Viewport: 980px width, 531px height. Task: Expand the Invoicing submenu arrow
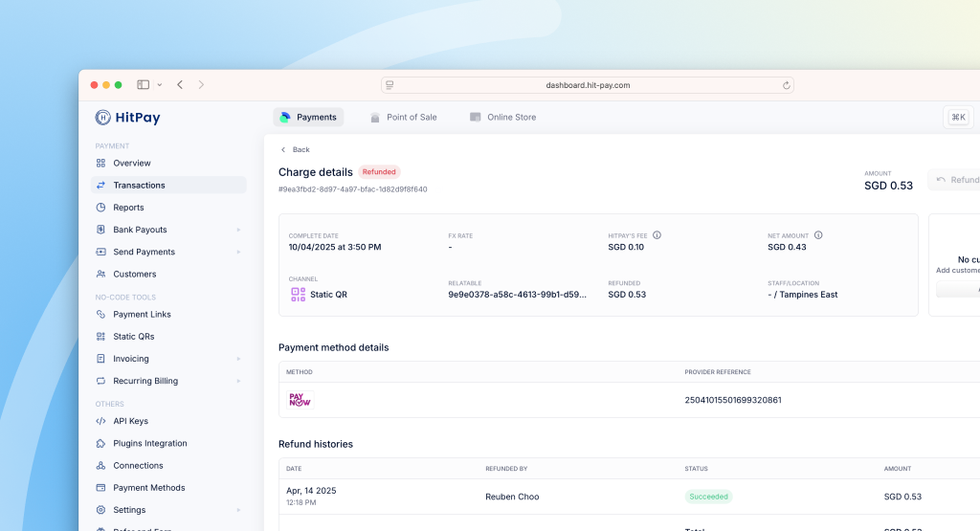coord(238,359)
